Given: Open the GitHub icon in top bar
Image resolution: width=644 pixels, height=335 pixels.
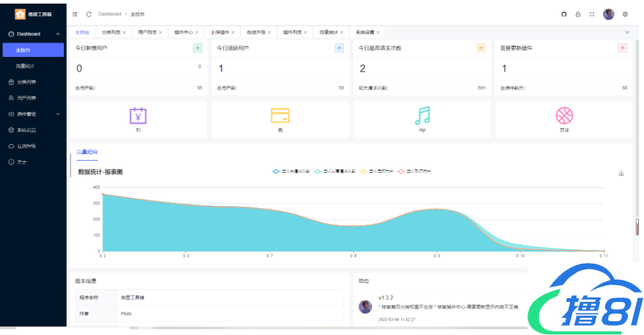Looking at the screenshot, I should click(563, 14).
